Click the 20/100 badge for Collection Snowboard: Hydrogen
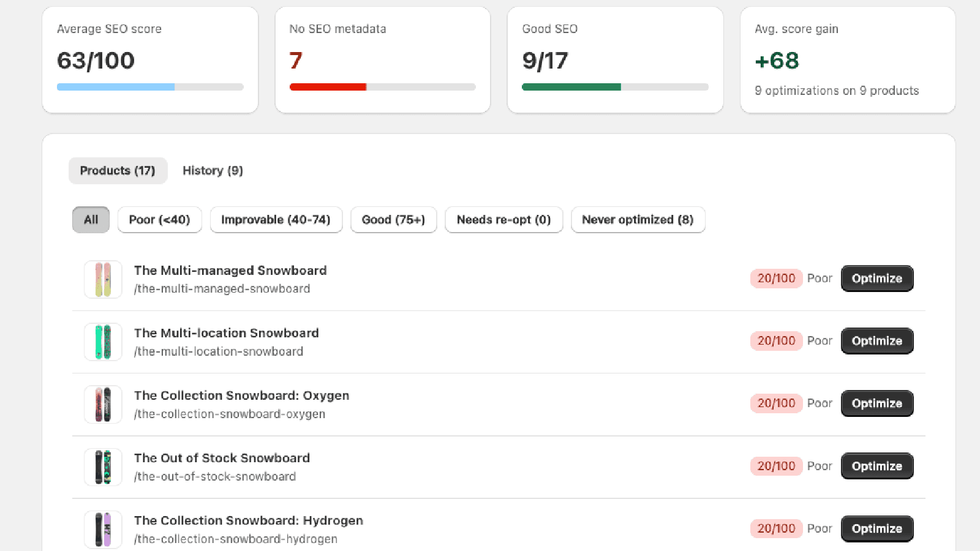The image size is (980, 551). (776, 528)
